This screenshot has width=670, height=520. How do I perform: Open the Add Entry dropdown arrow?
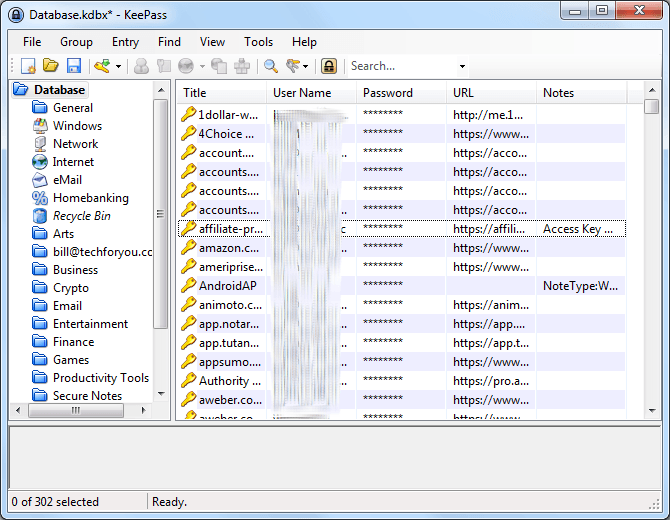point(118,66)
